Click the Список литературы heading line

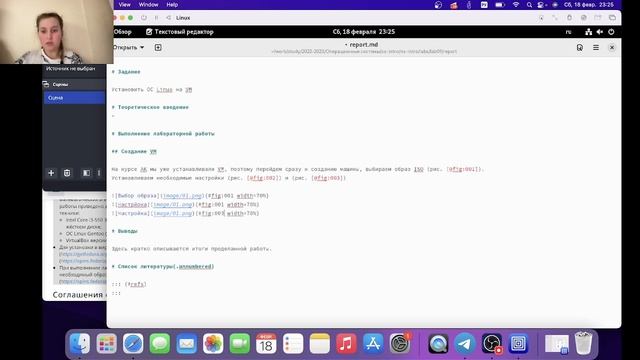(x=163, y=267)
